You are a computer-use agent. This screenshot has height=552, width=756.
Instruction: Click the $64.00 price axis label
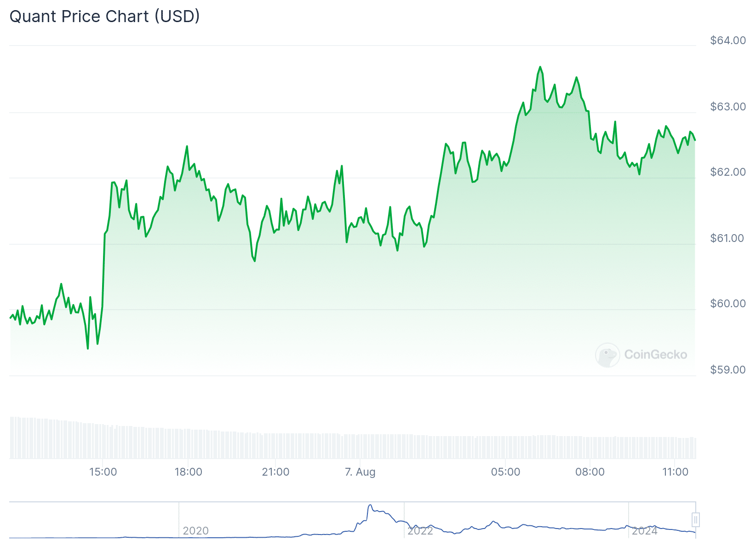tap(728, 40)
